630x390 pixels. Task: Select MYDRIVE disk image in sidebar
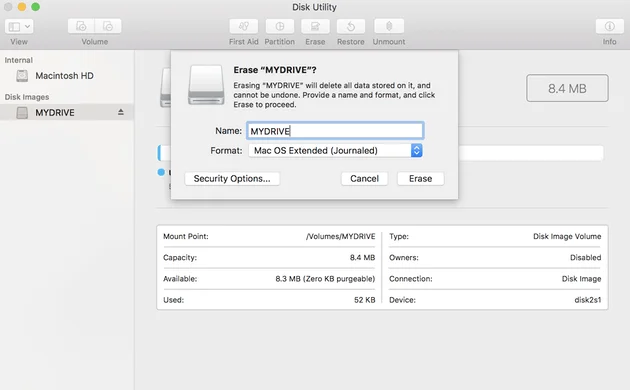(x=67, y=112)
